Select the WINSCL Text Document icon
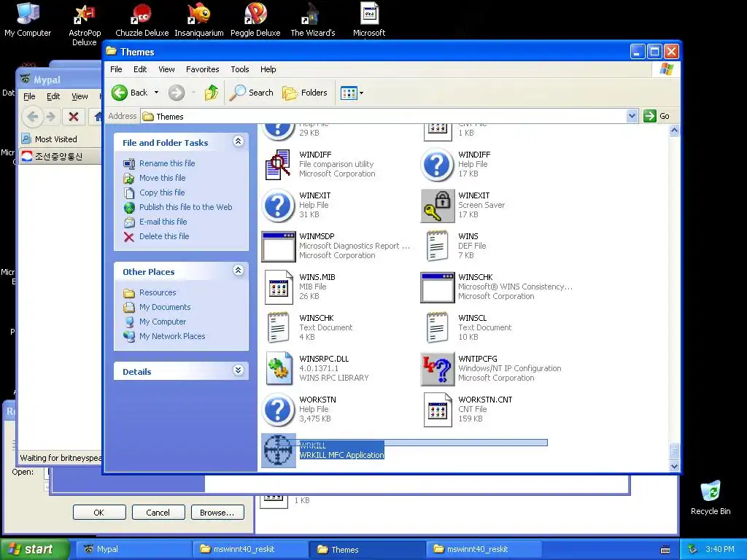The image size is (747, 560). 438,329
